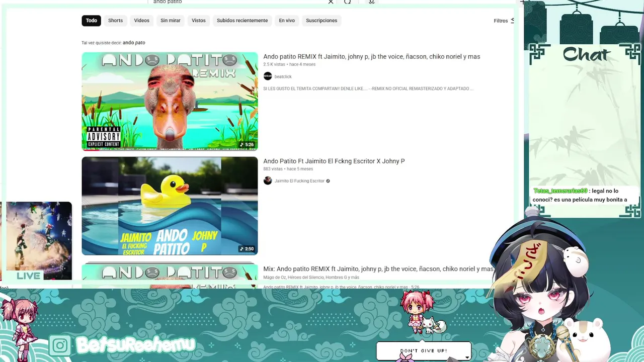Click the magnifier search icon
Image resolution: width=644 pixels, height=362 pixels.
click(347, 2)
